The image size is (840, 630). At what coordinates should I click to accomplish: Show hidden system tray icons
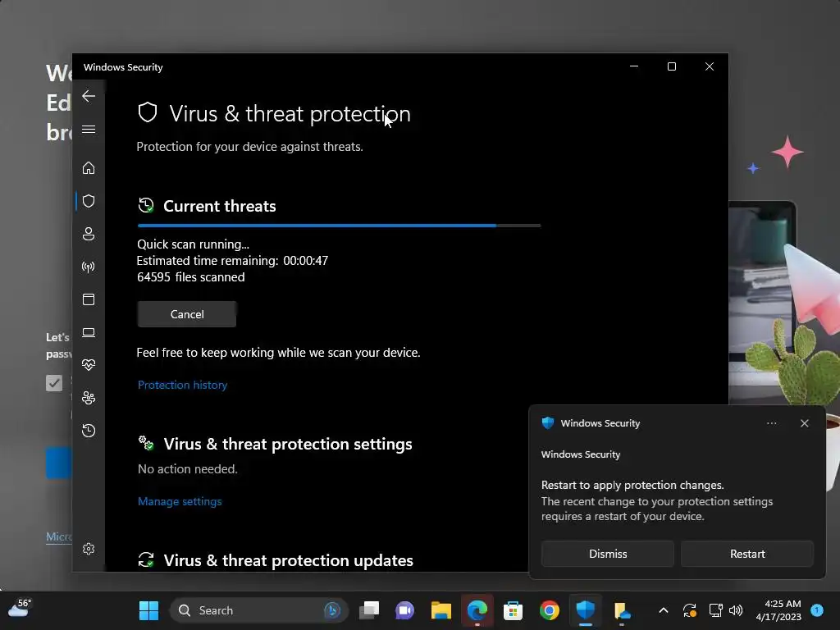coord(663,610)
